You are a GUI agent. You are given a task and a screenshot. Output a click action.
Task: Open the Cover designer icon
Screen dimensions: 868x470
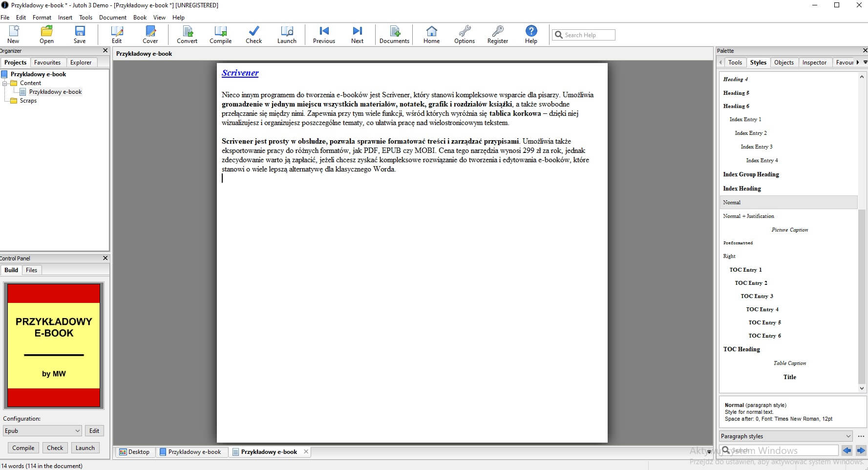pos(150,35)
